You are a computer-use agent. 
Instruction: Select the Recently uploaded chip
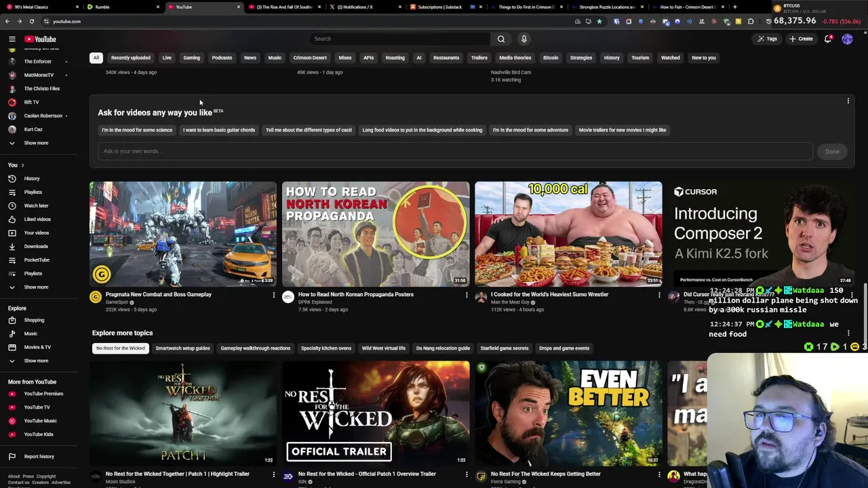point(131,58)
